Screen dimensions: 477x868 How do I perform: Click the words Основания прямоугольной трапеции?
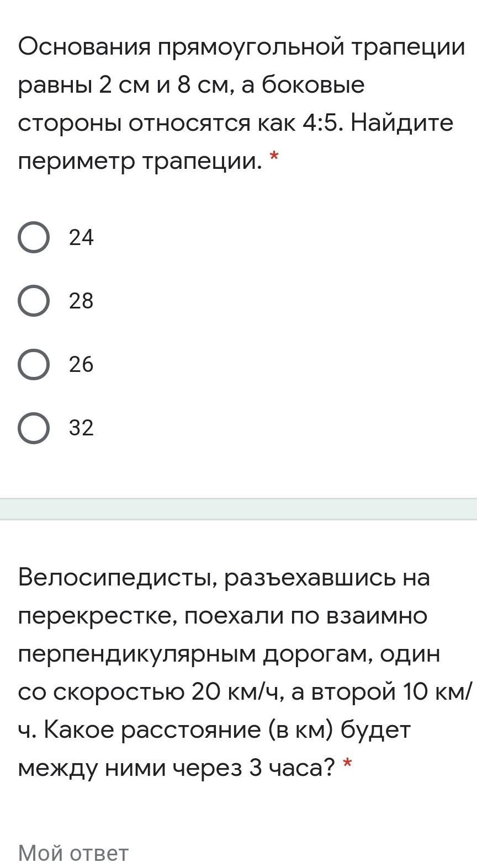pos(241,48)
